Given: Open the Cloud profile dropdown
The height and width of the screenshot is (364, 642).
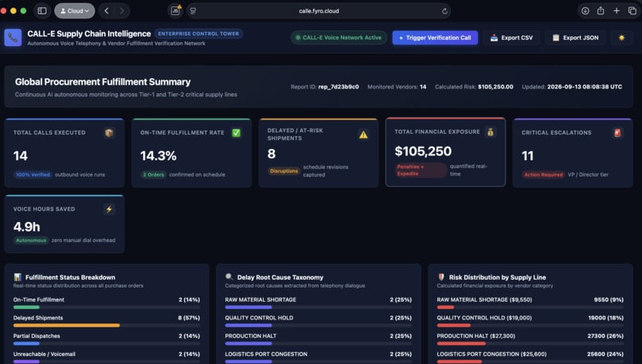Looking at the screenshot, I should [75, 11].
